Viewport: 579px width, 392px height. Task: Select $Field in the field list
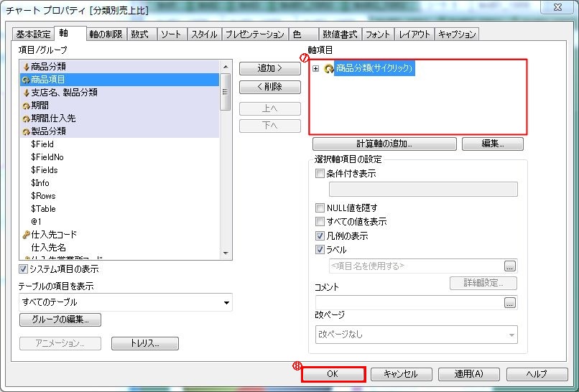(x=120, y=144)
